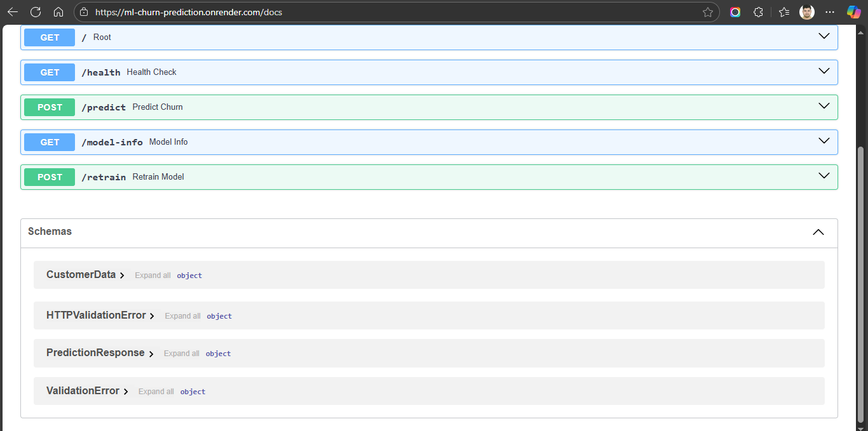Screen dimensions: 868x431
Task: Bookmark this page with the star icon
Action: pos(708,12)
